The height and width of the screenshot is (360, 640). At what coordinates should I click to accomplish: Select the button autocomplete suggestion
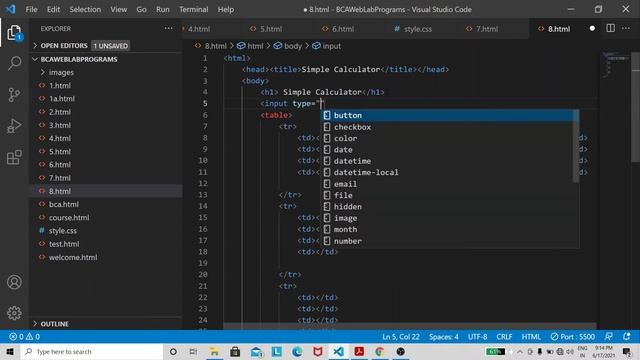(x=447, y=116)
